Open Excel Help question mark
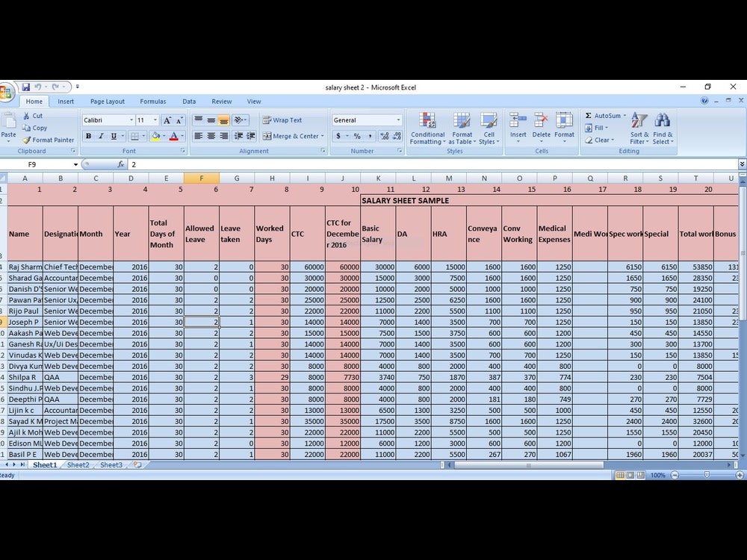The height and width of the screenshot is (560, 747). tap(704, 101)
